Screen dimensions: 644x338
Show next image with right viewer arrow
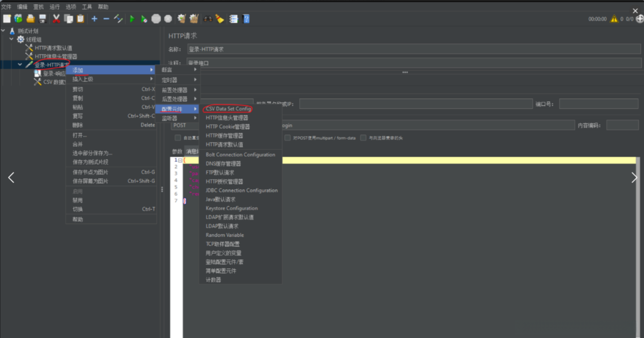coord(634,178)
